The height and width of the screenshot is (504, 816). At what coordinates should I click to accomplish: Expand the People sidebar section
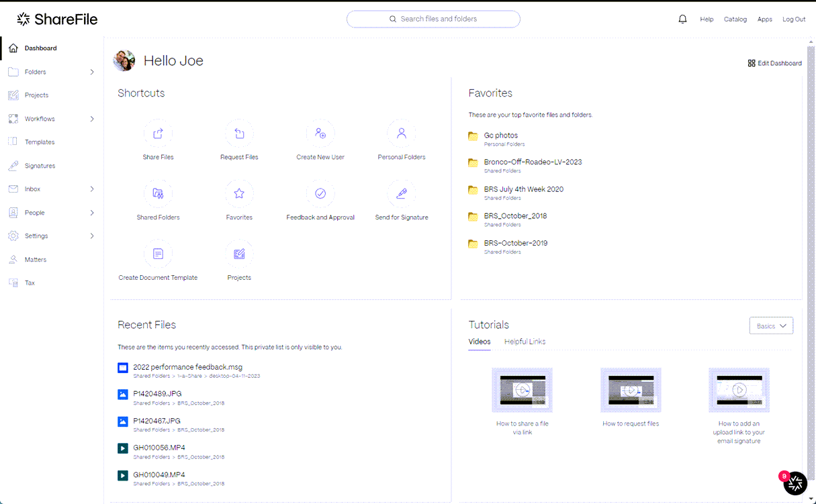pos(92,213)
